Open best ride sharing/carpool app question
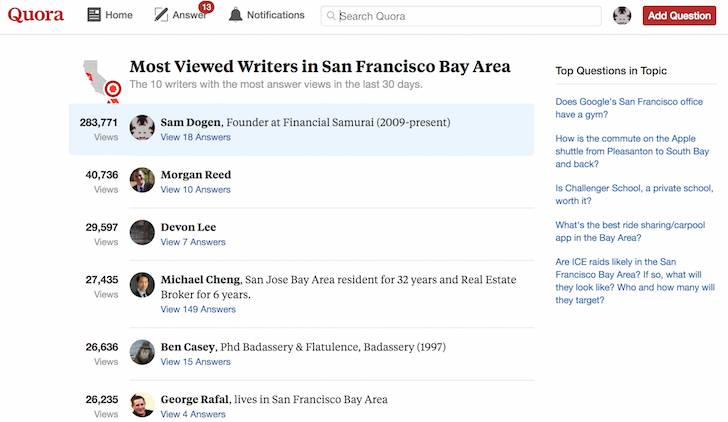 [x=630, y=231]
